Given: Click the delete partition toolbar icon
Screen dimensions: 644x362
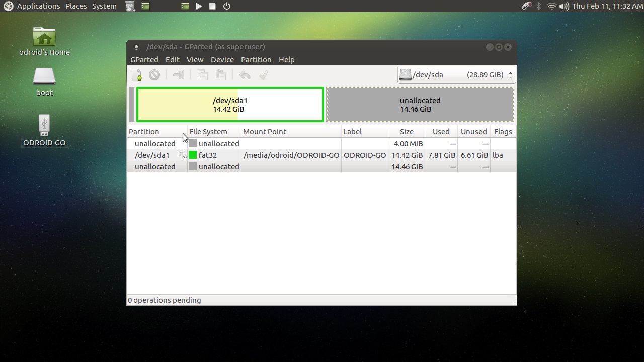Looking at the screenshot, I should point(154,75).
